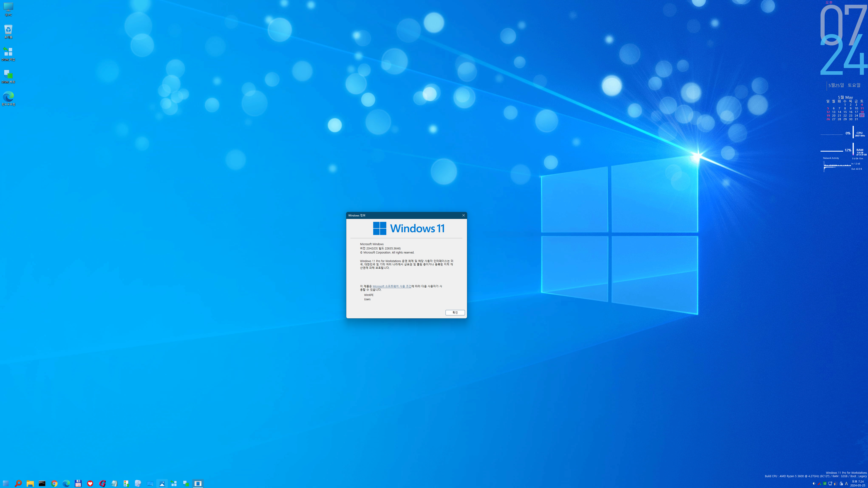Click the '5월 May' calendar header
Image resolution: width=868 pixels, height=488 pixels.
pos(845,97)
